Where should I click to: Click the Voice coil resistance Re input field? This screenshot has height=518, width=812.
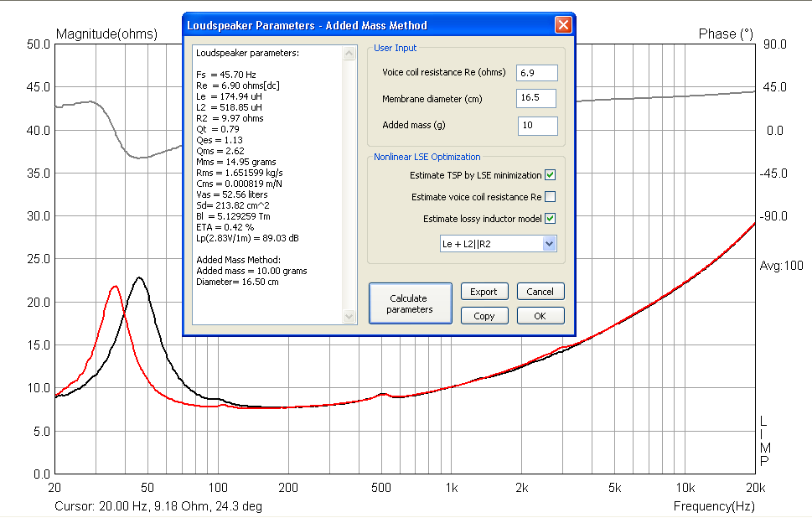tap(537, 73)
